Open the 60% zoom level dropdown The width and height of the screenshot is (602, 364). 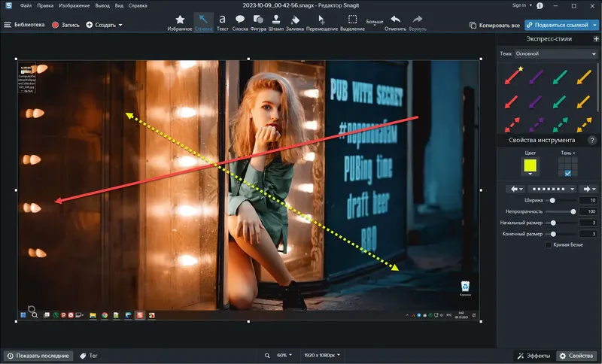(284, 355)
